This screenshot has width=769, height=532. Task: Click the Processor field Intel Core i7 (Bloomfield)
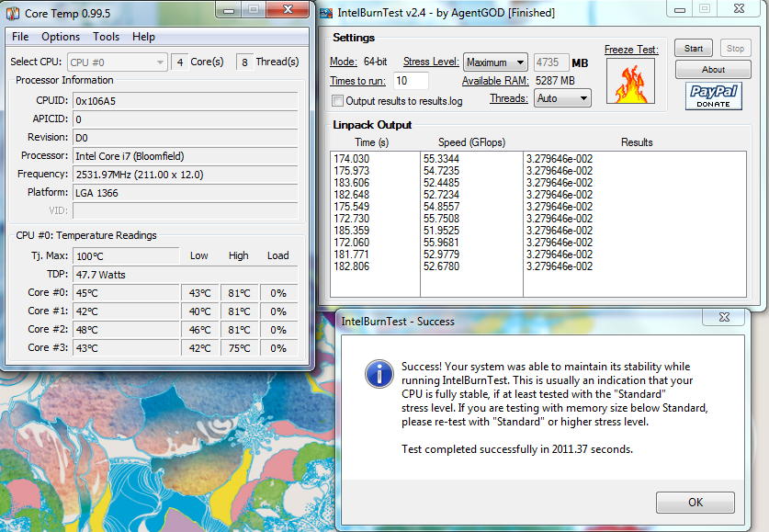point(186,156)
